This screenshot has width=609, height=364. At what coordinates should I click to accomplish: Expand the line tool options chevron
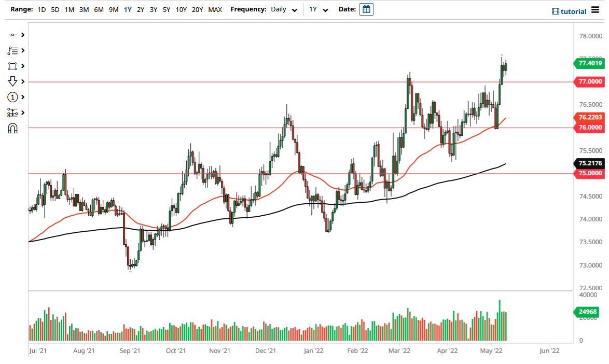click(x=23, y=35)
